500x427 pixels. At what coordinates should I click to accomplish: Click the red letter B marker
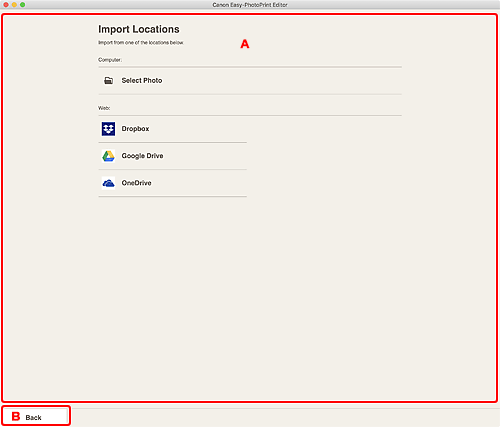click(x=16, y=416)
